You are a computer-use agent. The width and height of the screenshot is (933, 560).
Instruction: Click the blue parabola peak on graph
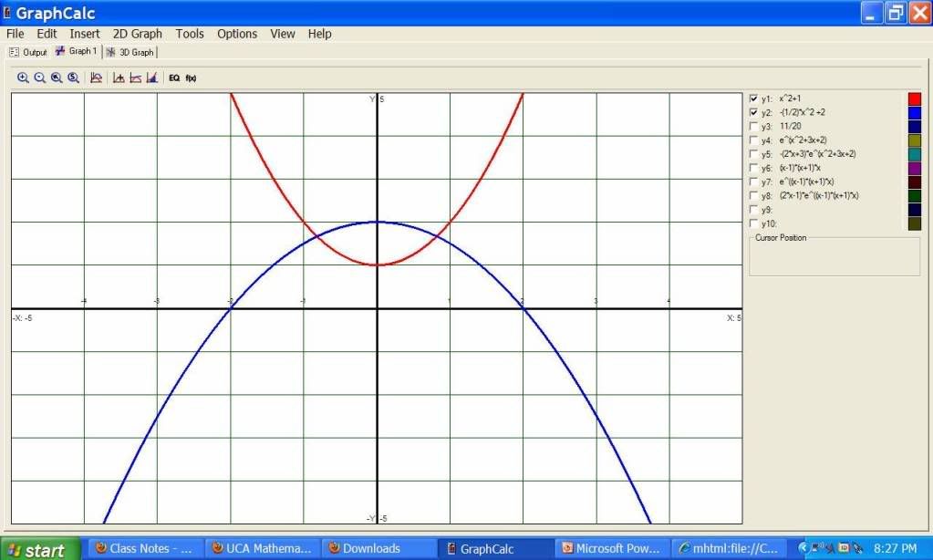(377, 222)
